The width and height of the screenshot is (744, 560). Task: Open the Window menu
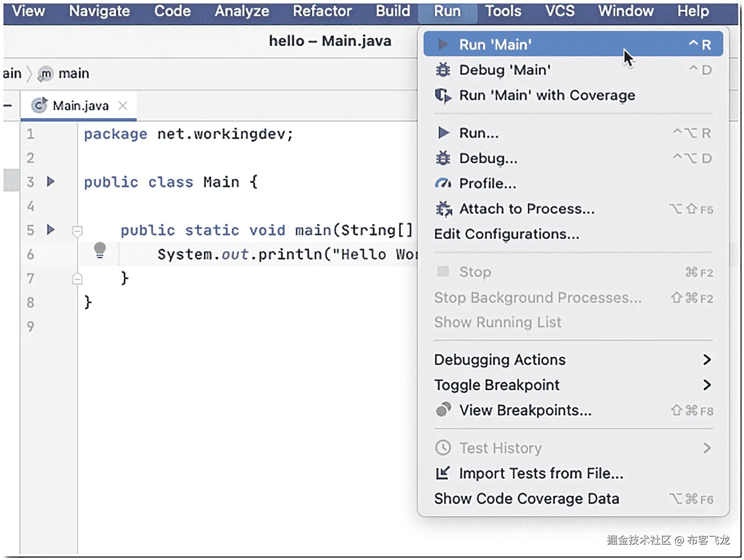(x=626, y=11)
